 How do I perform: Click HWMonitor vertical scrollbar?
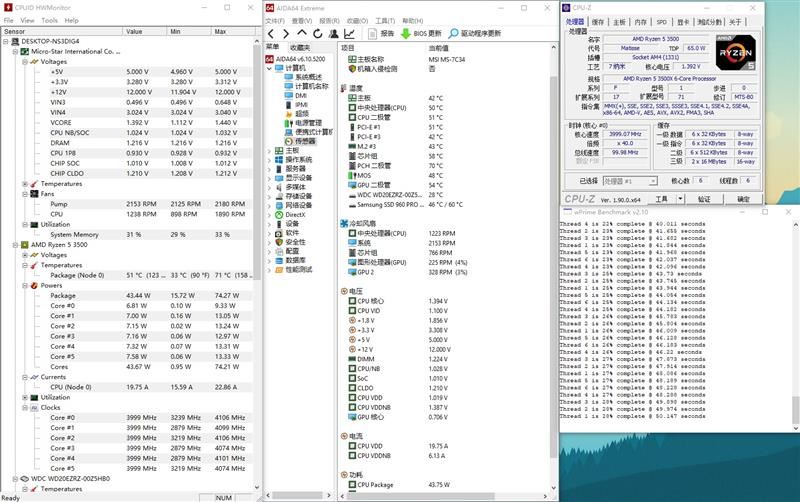pyautogui.click(x=257, y=163)
